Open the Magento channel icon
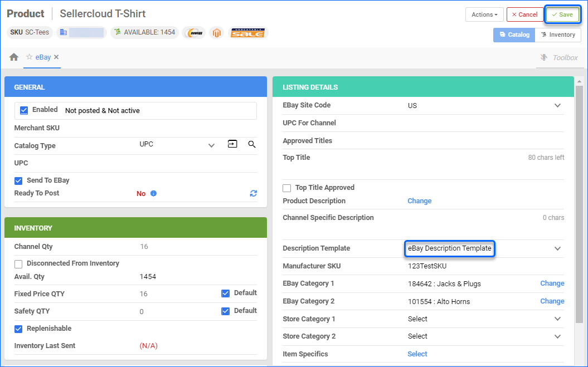Viewport: 588px width, 367px height. click(216, 33)
